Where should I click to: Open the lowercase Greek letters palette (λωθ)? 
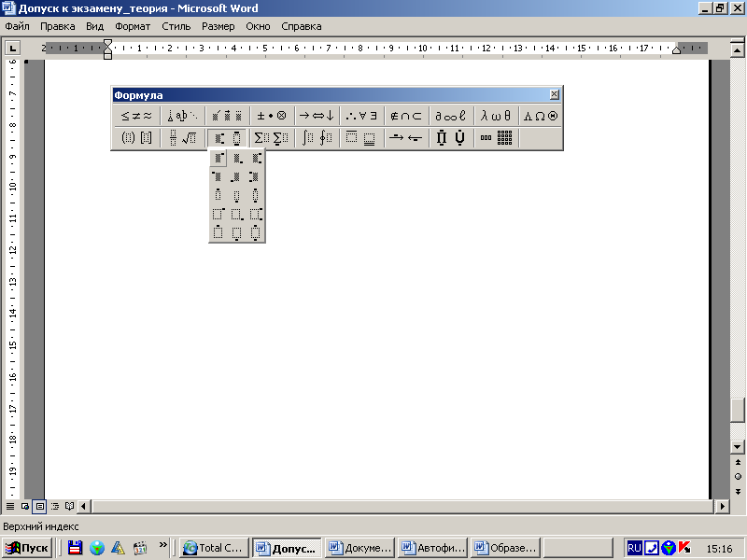point(496,116)
